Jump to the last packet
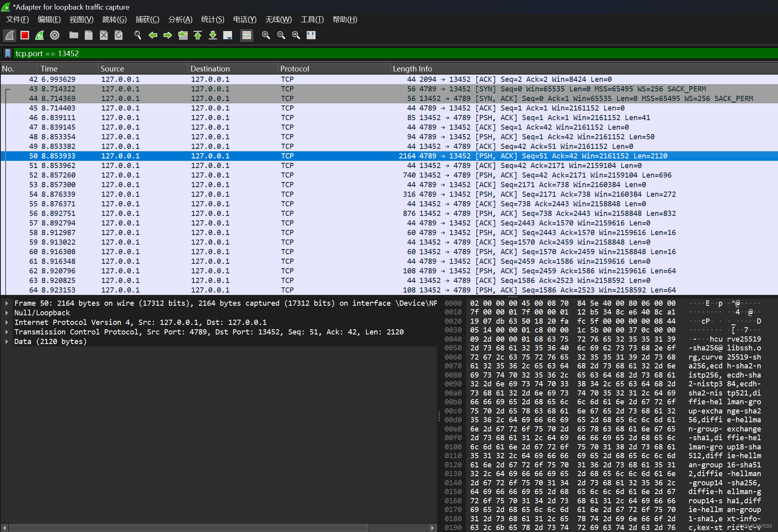This screenshot has height=532, width=778. (x=213, y=35)
